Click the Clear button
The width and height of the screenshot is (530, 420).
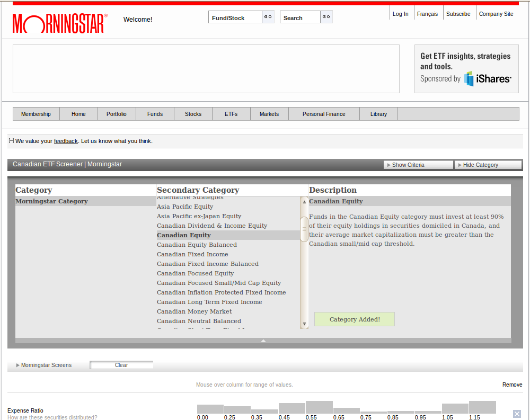(x=121, y=365)
